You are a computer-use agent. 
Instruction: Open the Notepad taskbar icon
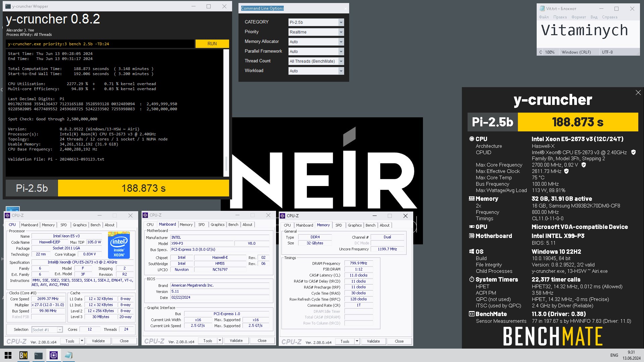tap(69, 355)
